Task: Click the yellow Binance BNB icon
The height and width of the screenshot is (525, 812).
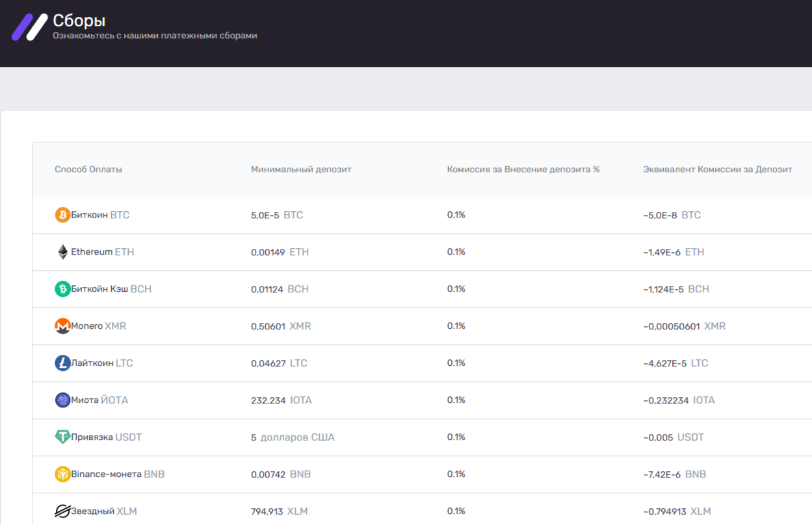Action: click(62, 474)
